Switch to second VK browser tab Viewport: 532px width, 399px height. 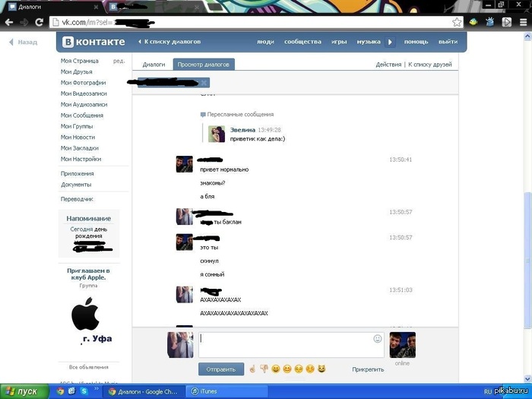(154, 7)
